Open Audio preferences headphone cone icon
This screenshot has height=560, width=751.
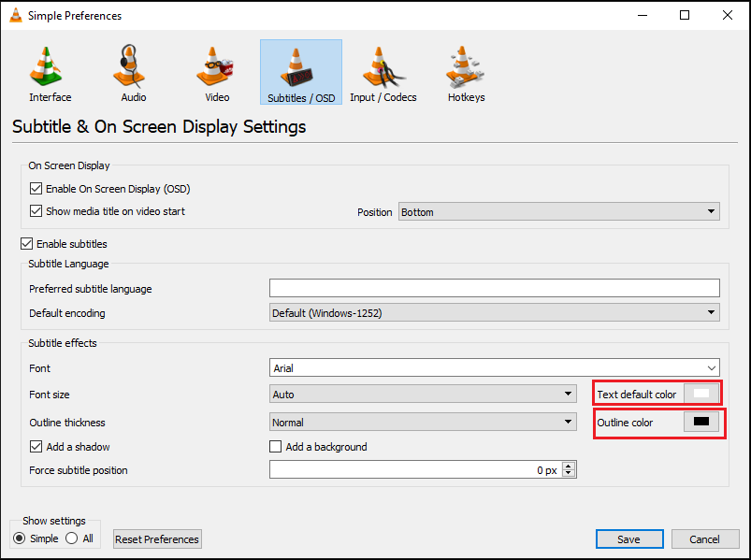coord(129,66)
